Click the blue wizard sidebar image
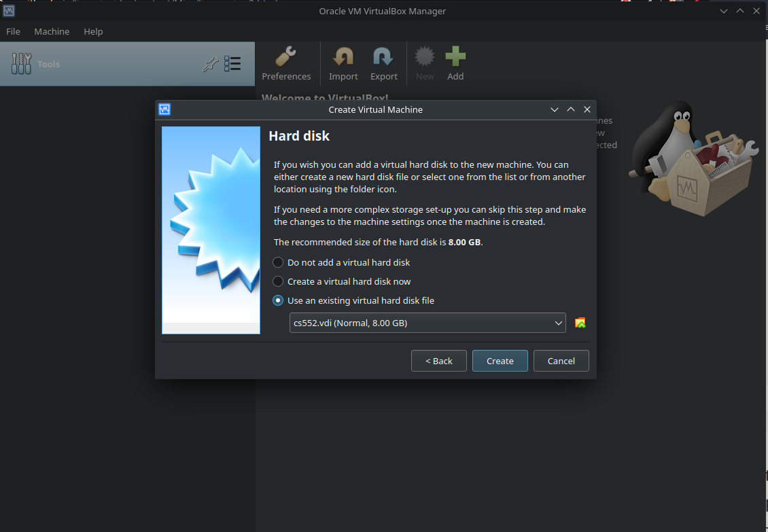Screen dimensions: 768x532 point(211,229)
